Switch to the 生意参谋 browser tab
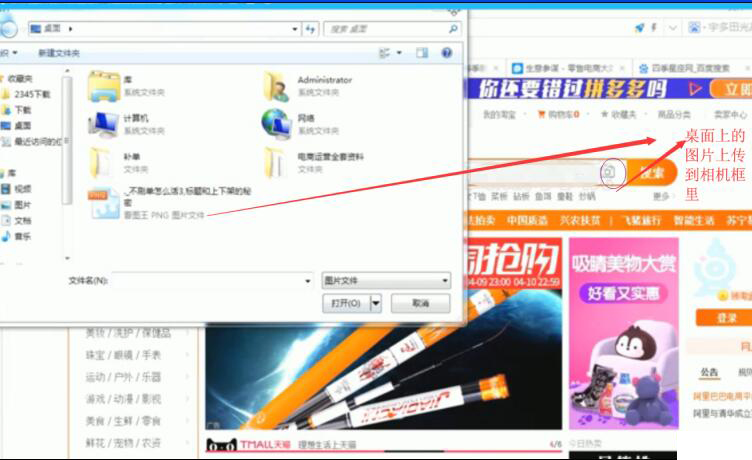The width and height of the screenshot is (752, 460). (x=569, y=68)
